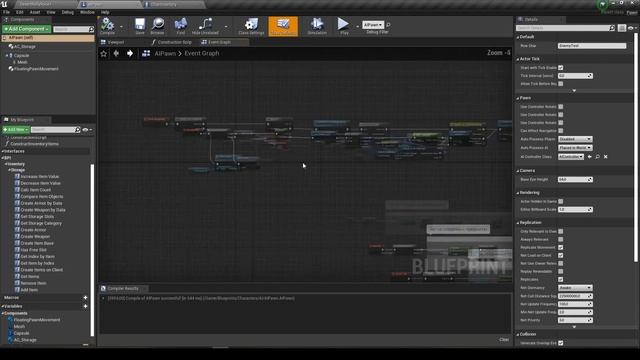Open Auto Possess AI dropdown
Screen dimensions: 640x360
575,148
